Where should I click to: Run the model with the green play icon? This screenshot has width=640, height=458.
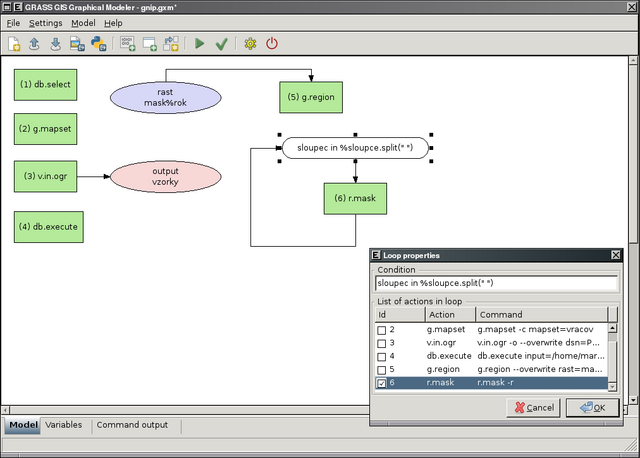pyautogui.click(x=200, y=43)
